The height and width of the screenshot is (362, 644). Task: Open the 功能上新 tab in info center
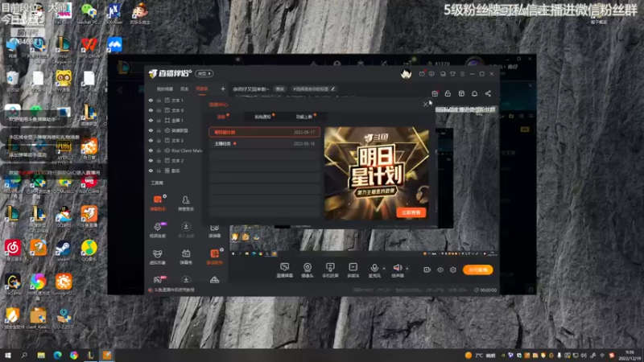point(304,117)
